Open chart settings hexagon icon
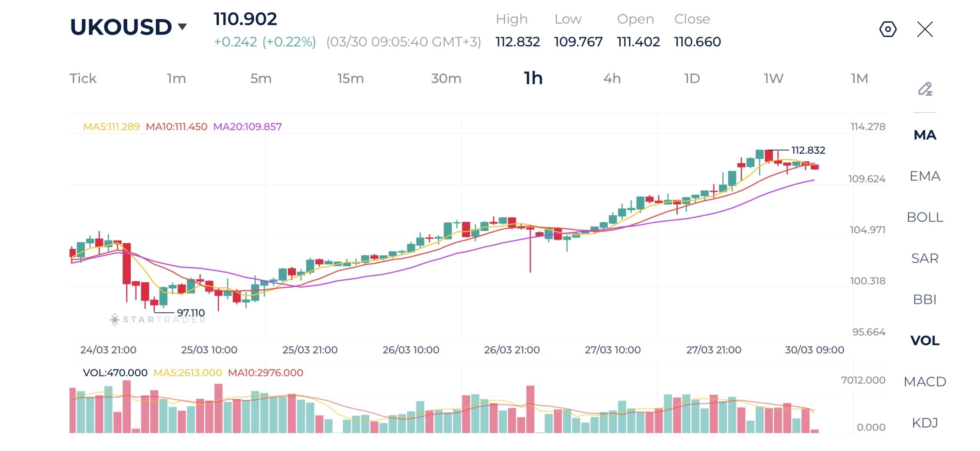Viewport: 980px width, 451px height. coord(887,29)
